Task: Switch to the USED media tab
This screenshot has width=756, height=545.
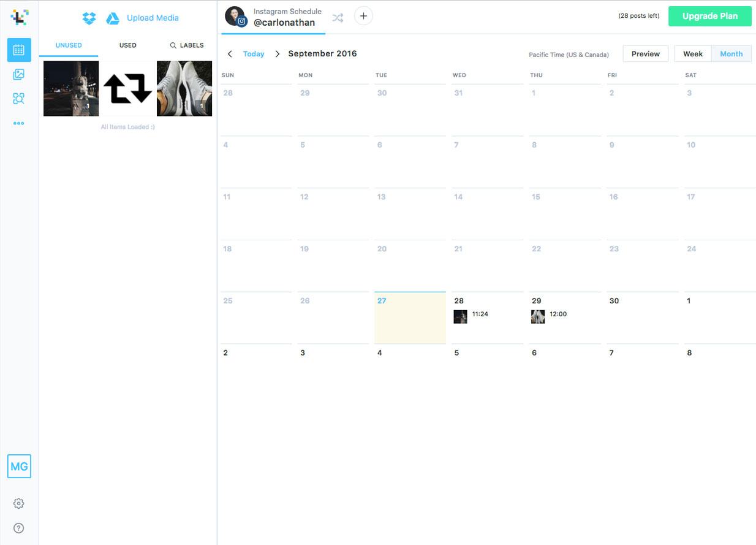Action: point(128,45)
